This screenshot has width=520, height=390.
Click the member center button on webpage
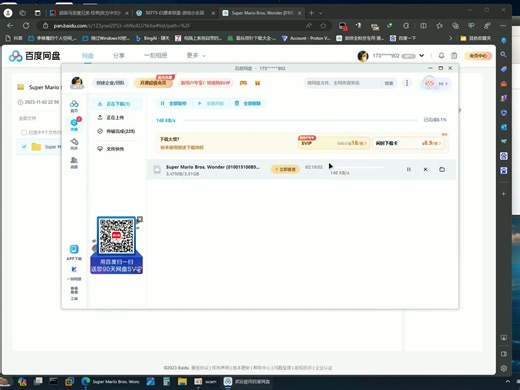click(478, 56)
